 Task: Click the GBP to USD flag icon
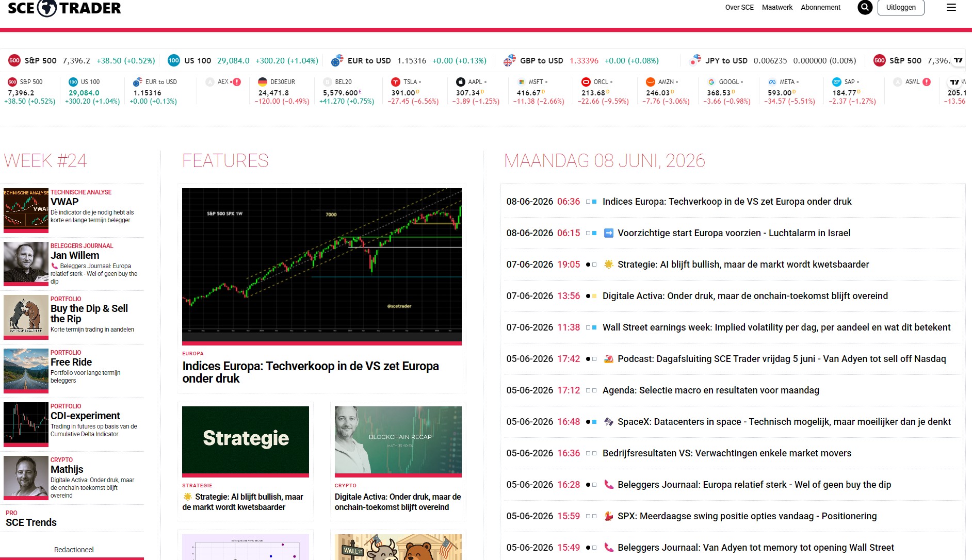tap(510, 60)
